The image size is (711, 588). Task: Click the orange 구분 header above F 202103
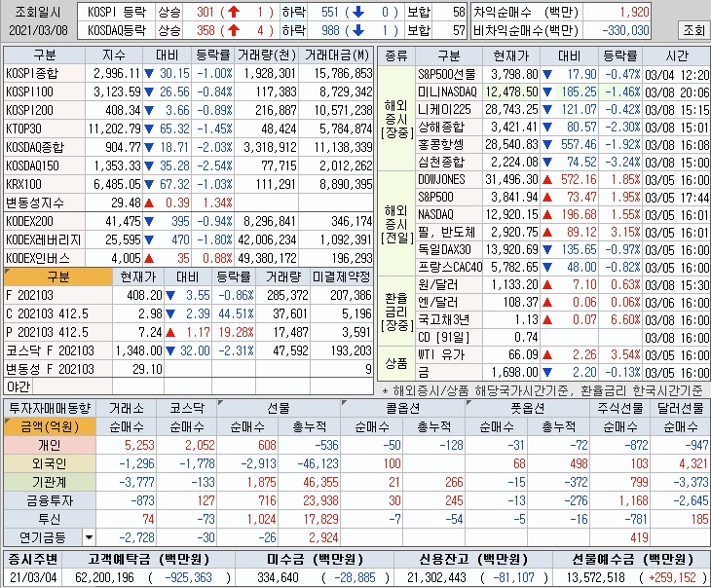coord(58,276)
